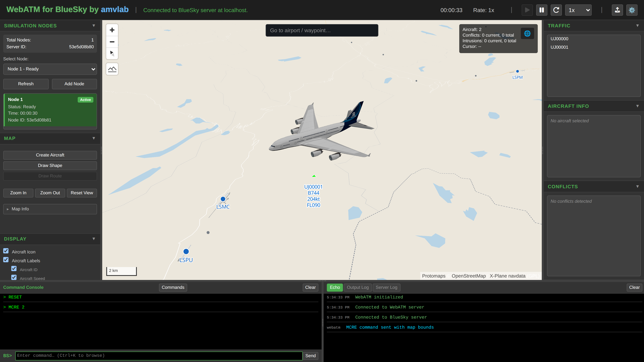This screenshot has width=644, height=362.
Task: Collapse the Traffic panel
Action: click(638, 26)
